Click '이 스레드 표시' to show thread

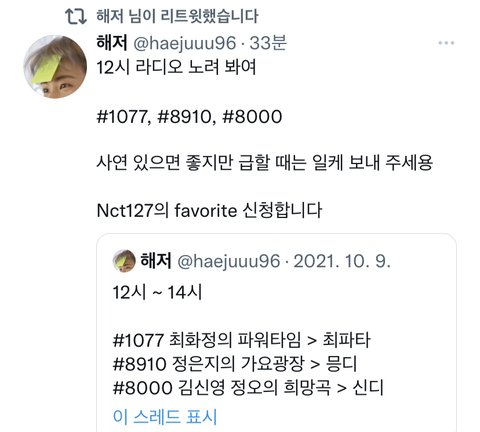point(165,417)
